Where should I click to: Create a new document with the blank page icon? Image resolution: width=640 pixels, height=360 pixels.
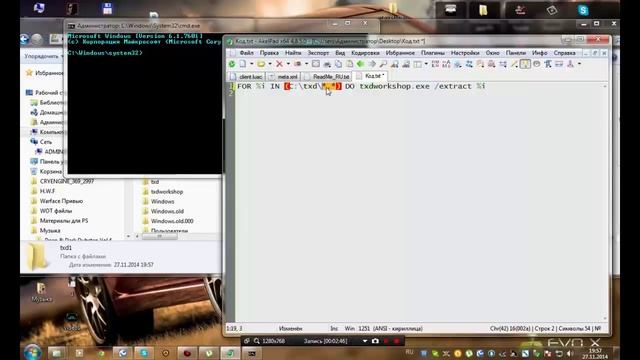242,64
